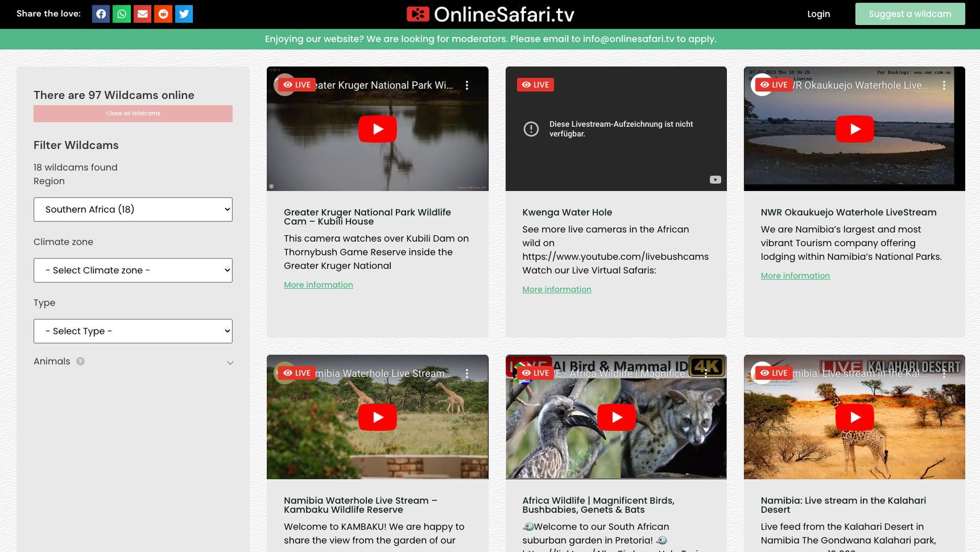Click the Kwenga Water Hole unavailable video thumbnail
The image size is (980, 552).
(616, 129)
